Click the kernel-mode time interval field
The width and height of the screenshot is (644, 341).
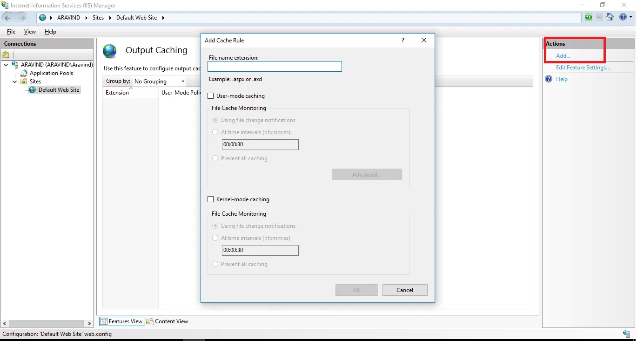pyautogui.click(x=260, y=250)
